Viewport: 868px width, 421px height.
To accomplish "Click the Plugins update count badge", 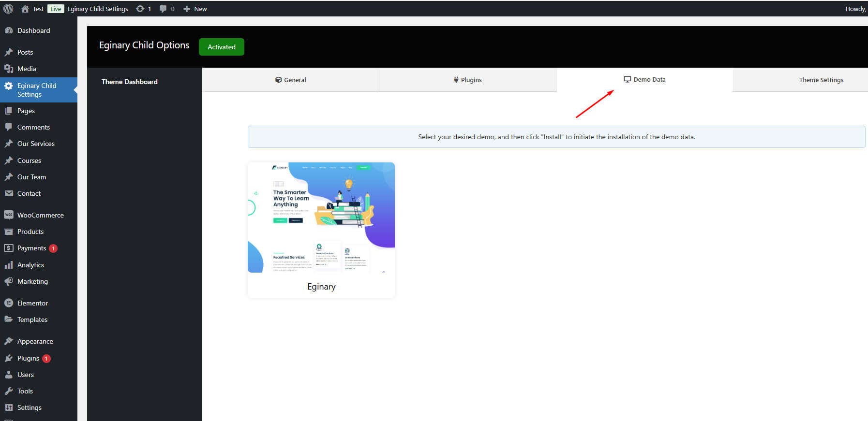I will 46,359.
